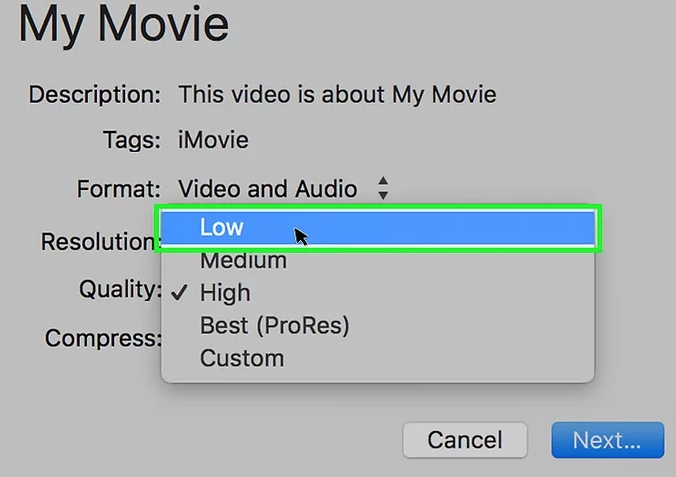The height and width of the screenshot is (477, 676).
Task: Click the Format popup down arrow
Action: (x=383, y=194)
